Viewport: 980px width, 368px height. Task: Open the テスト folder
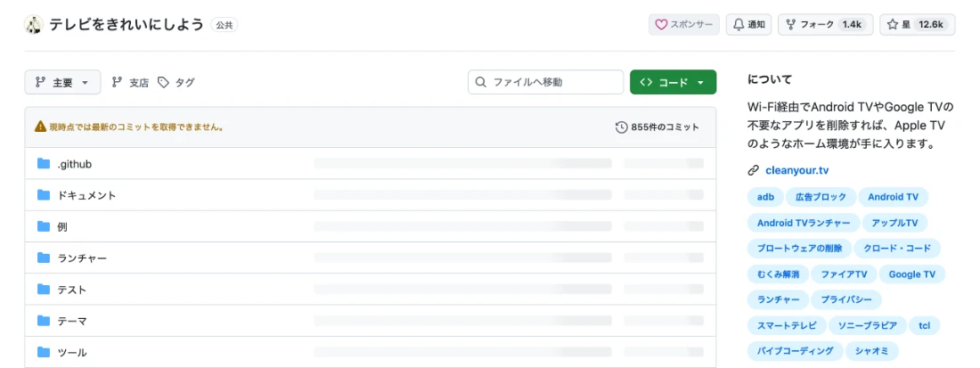(72, 290)
